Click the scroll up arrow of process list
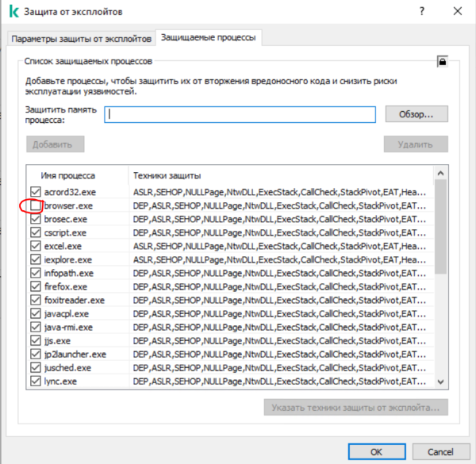Viewport: 476px width, 464px height. pos(442,172)
